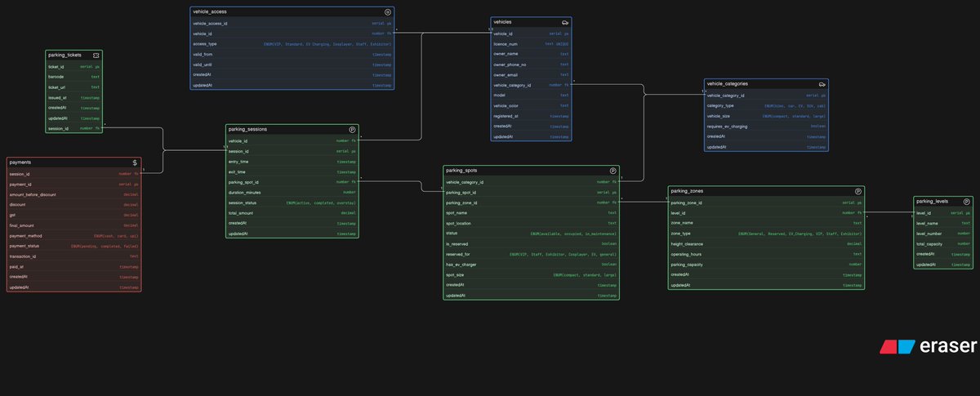980x396 pixels.
Task: Select the parking_sessions table title
Action: [x=247, y=129]
